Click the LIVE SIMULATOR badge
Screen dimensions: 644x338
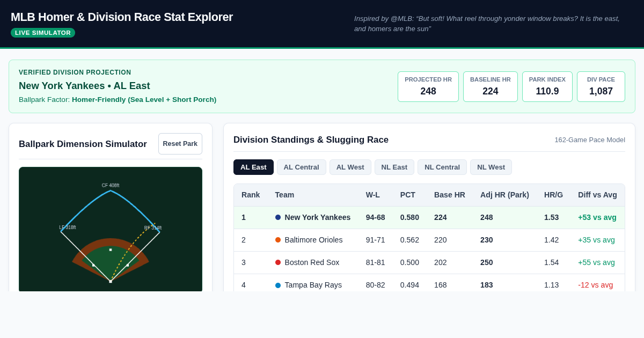point(43,33)
